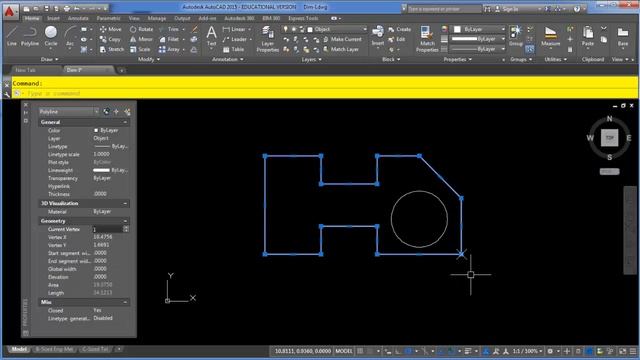Open the Insert ribbon tab
640x360 pixels.
(x=53, y=18)
